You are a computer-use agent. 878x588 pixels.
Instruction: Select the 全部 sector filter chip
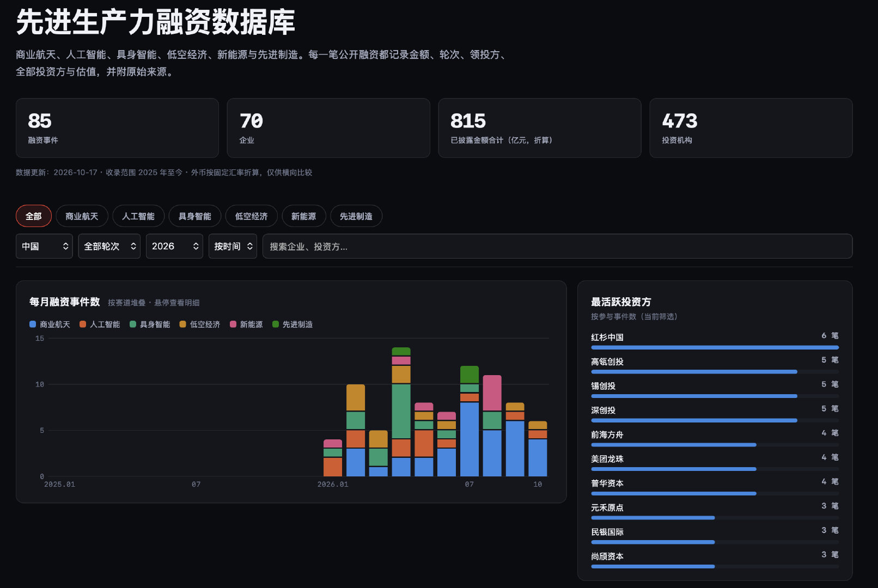[x=34, y=216]
